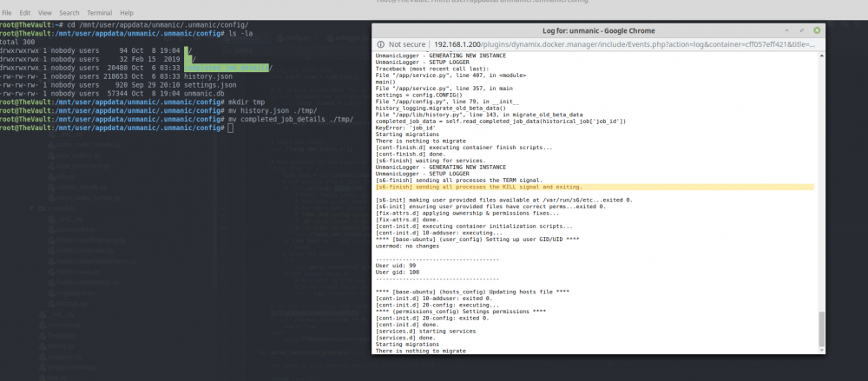Maximize the unmanic log Chrome window

[x=801, y=30]
